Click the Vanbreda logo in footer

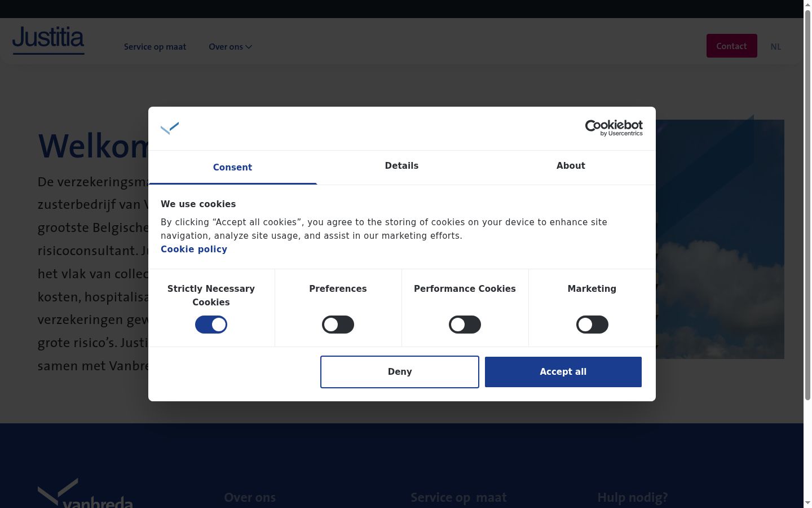(x=85, y=493)
